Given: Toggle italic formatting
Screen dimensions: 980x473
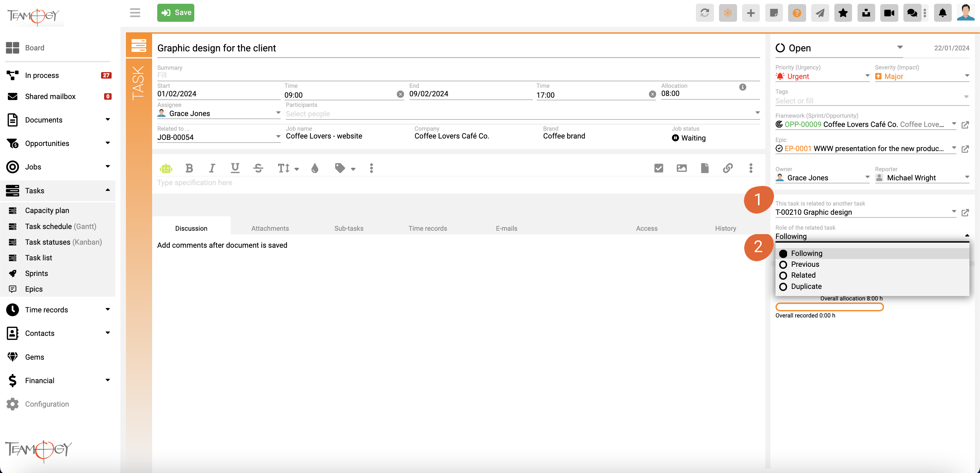Looking at the screenshot, I should [x=212, y=168].
